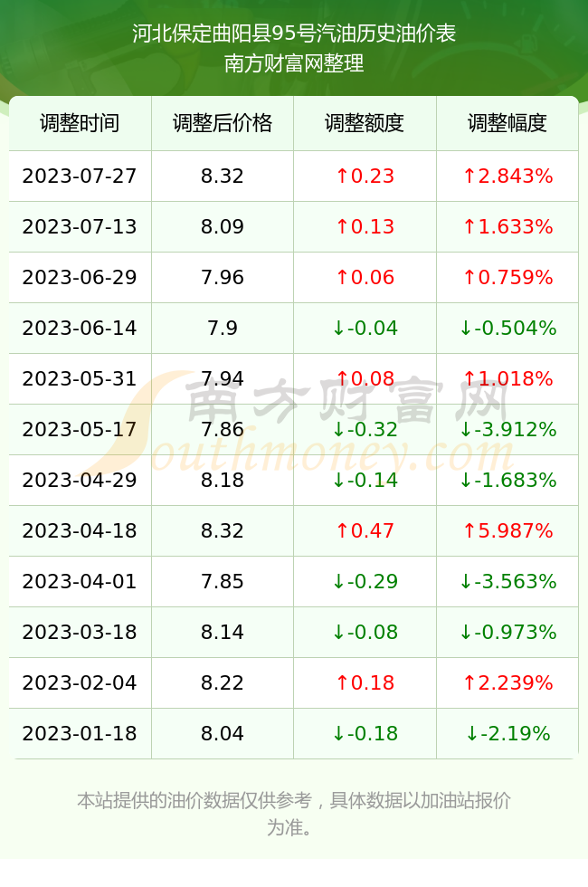Viewport: 588px width, 887px height.
Task: Click the disclaimer text at bottom
Action: (x=294, y=814)
